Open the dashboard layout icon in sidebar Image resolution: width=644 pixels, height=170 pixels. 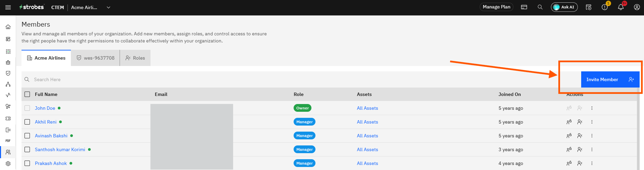8,39
